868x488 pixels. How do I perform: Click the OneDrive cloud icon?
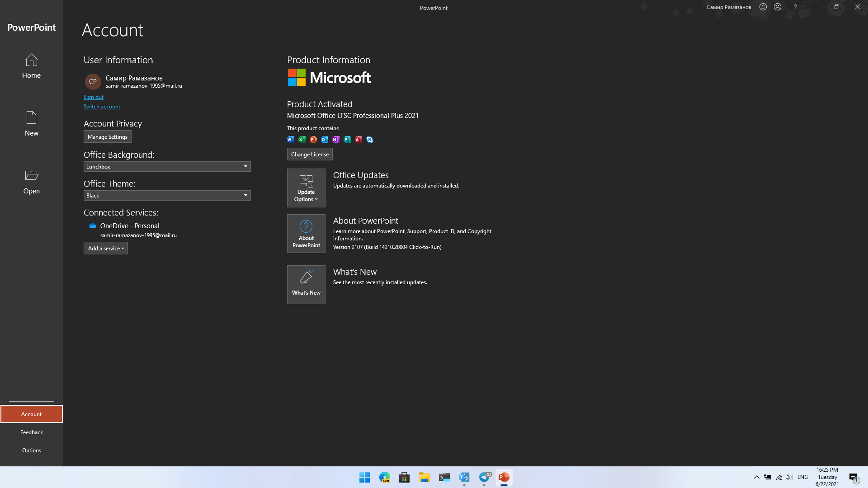click(93, 225)
